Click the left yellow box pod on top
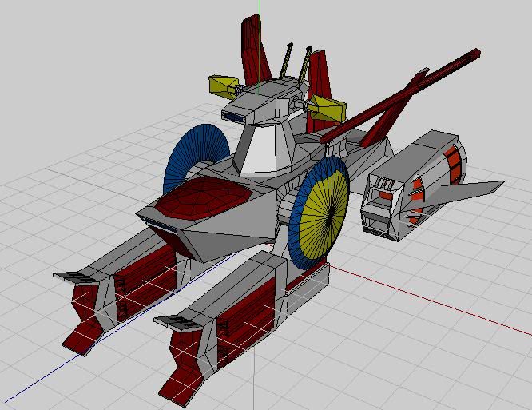Screen dimensions: 532x410 click(223, 86)
